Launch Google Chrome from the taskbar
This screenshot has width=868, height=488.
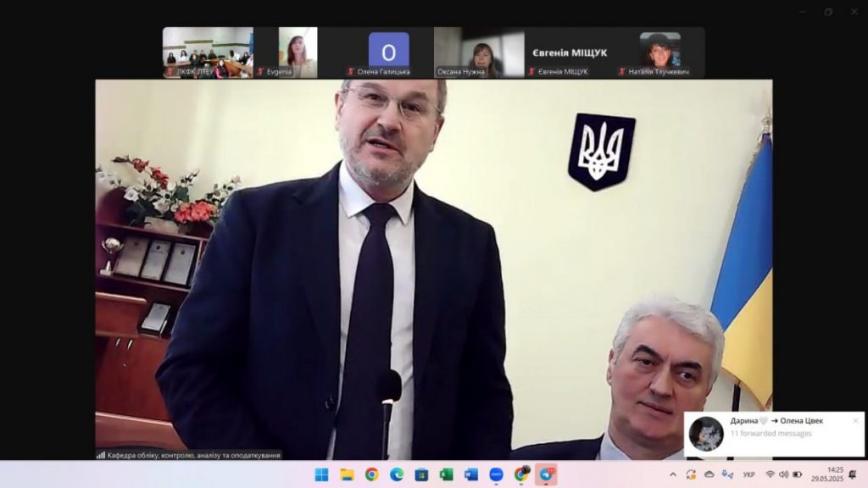click(x=371, y=474)
